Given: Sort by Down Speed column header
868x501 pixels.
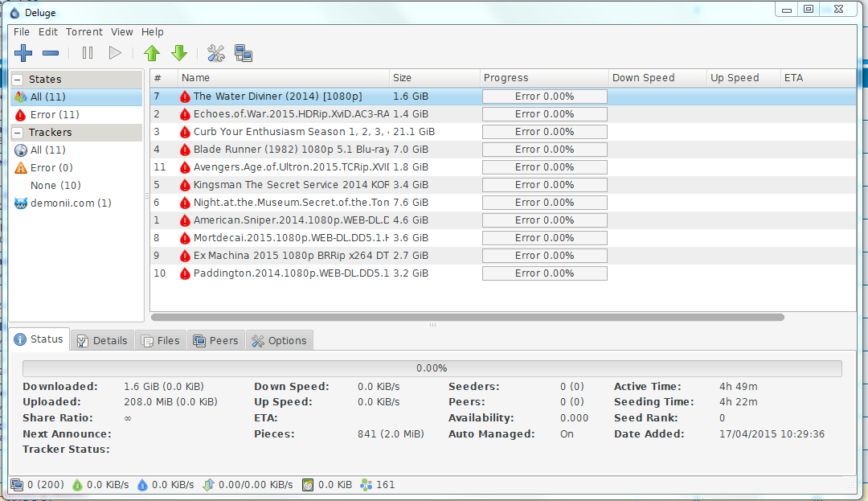Looking at the screenshot, I should [657, 78].
